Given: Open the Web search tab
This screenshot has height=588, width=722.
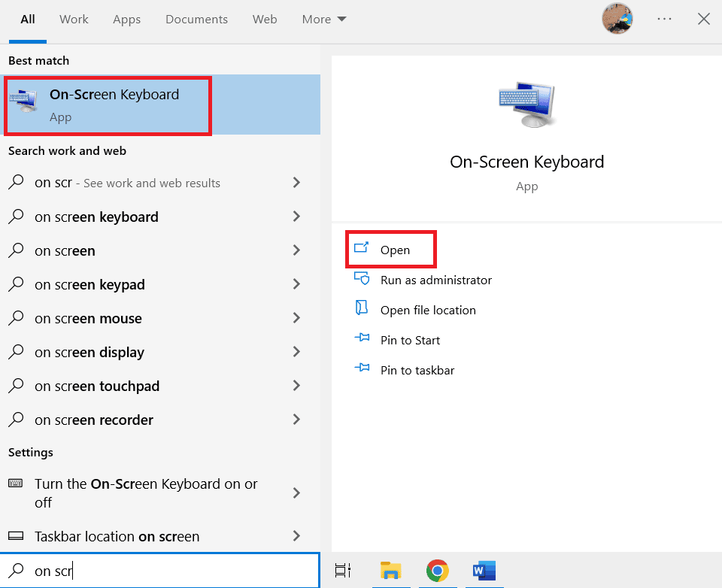Looking at the screenshot, I should (265, 19).
